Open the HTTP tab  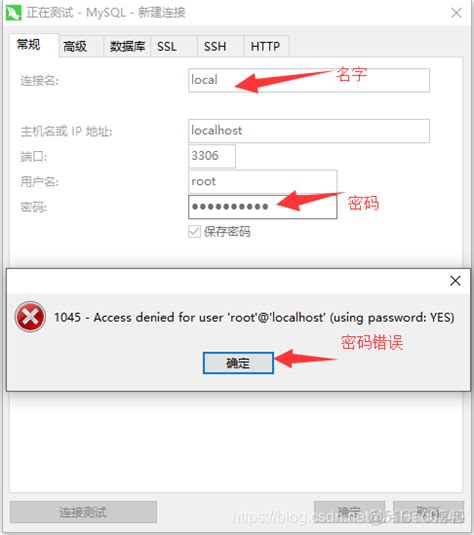point(267,46)
